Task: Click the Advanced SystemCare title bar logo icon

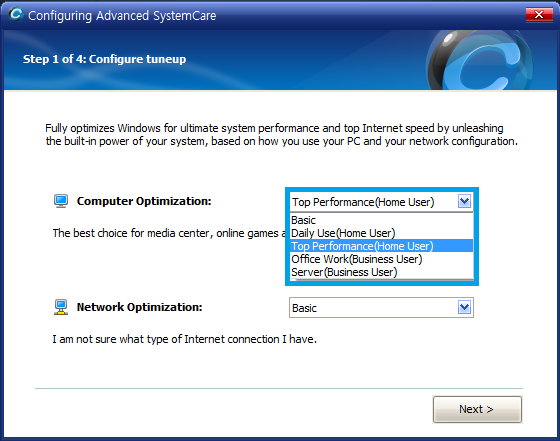Action: (x=16, y=14)
